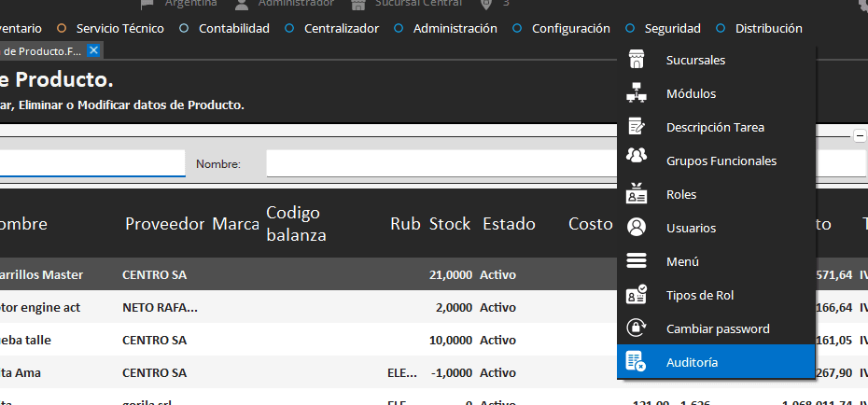Image resolution: width=868 pixels, height=405 pixels.
Task: Click the Roles badge icon
Action: (x=637, y=194)
